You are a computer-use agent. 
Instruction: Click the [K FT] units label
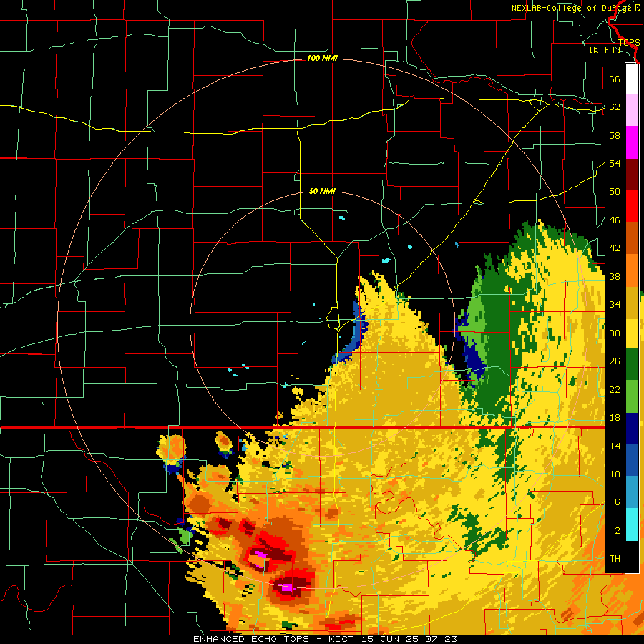605,50
